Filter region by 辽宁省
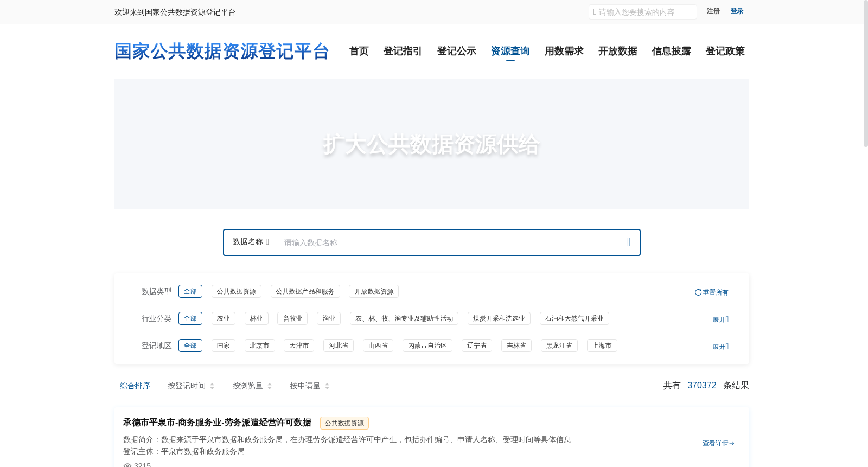868x467 pixels. point(477,346)
